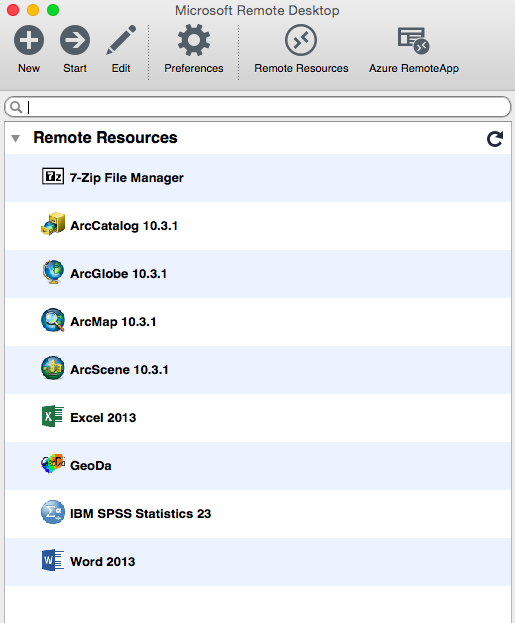The height and width of the screenshot is (623, 515).
Task: Open Remote Resources toolbar icon
Action: (301, 40)
